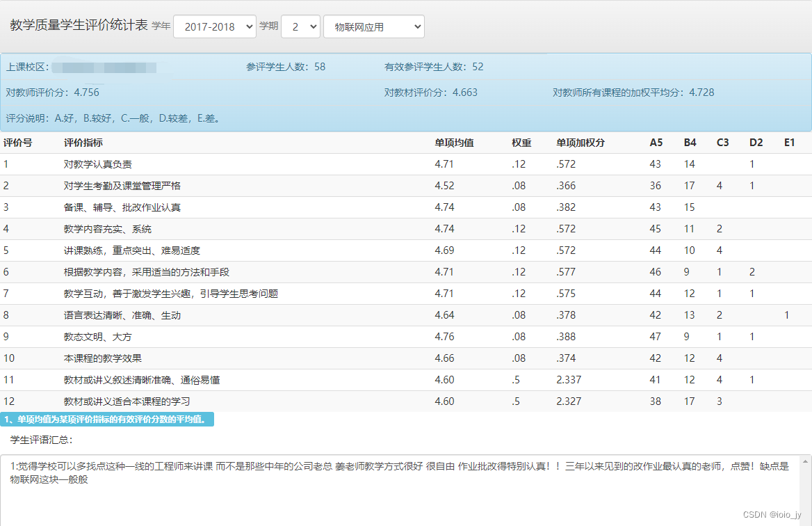Viewport: 812px width, 526px height.
Task: Click the A5 count 47 in row 9
Action: pos(655,337)
